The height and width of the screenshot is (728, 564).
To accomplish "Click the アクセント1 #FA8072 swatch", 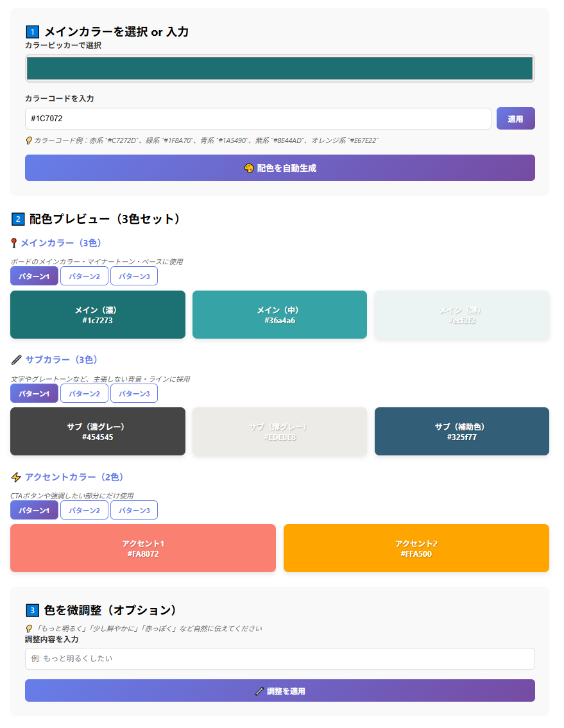I will [x=143, y=548].
